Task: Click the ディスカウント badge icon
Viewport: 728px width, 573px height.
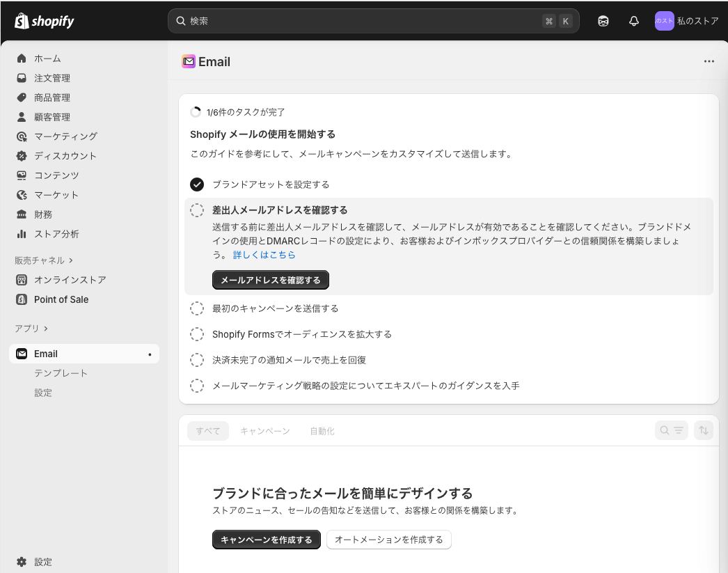Action: point(22,156)
